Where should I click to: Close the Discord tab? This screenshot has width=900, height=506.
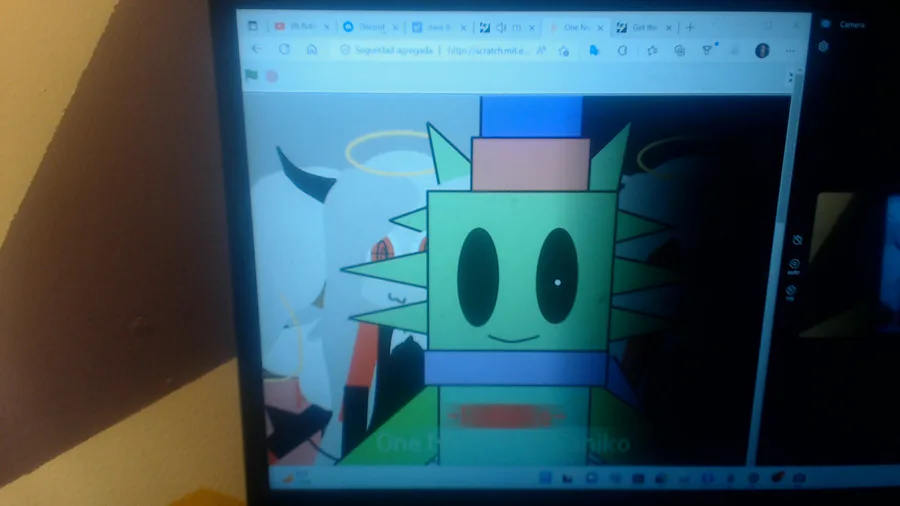click(395, 27)
